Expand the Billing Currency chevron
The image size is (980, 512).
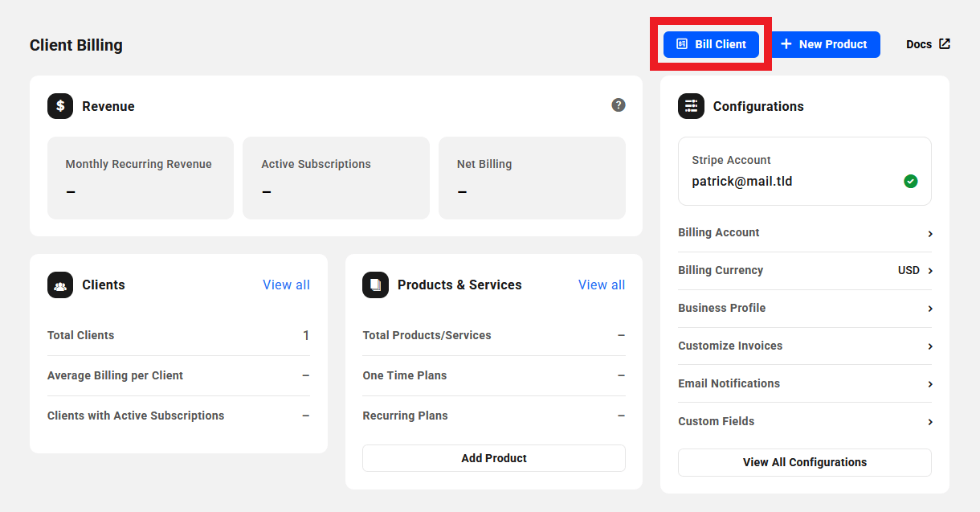[x=930, y=271]
